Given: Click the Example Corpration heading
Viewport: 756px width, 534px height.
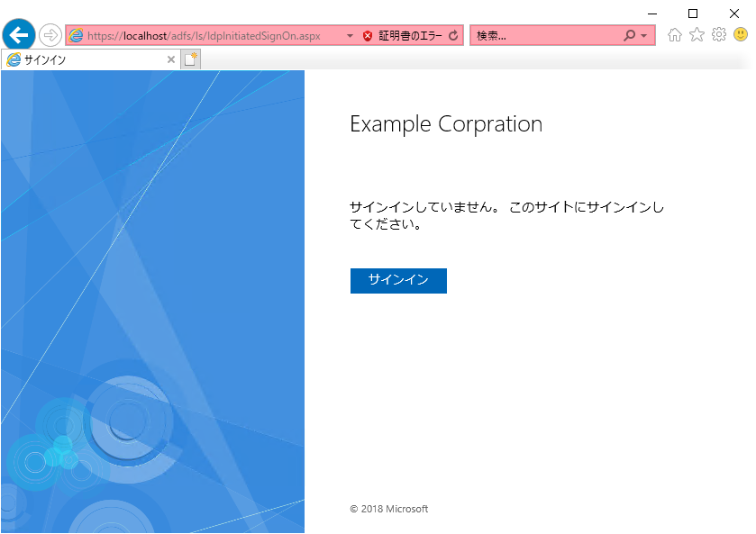Looking at the screenshot, I should tap(446, 124).
